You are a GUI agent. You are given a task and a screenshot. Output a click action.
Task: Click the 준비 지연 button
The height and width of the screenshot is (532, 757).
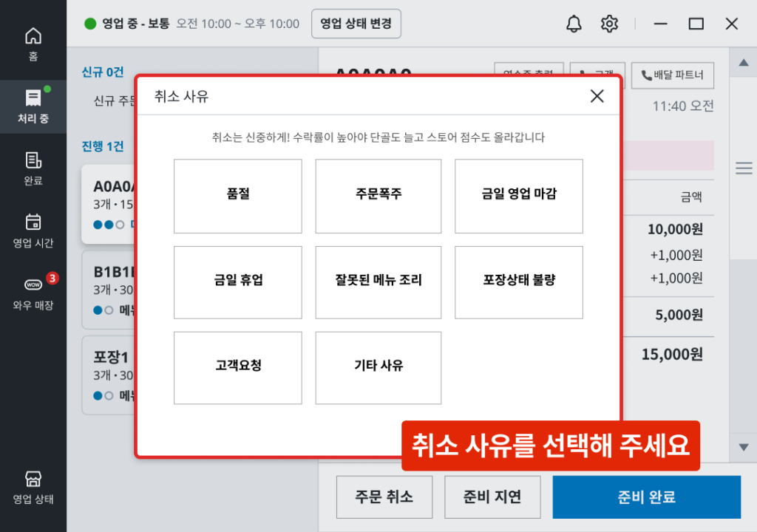pyautogui.click(x=492, y=497)
